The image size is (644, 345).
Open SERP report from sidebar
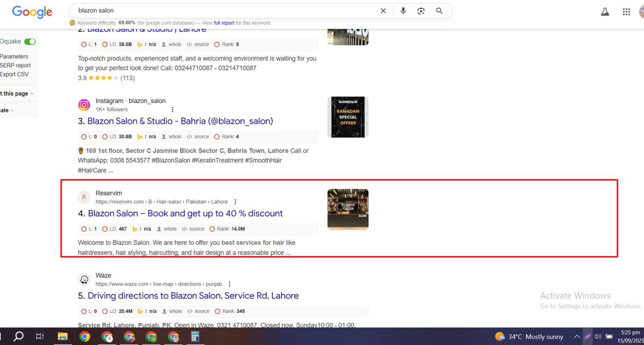tap(15, 65)
